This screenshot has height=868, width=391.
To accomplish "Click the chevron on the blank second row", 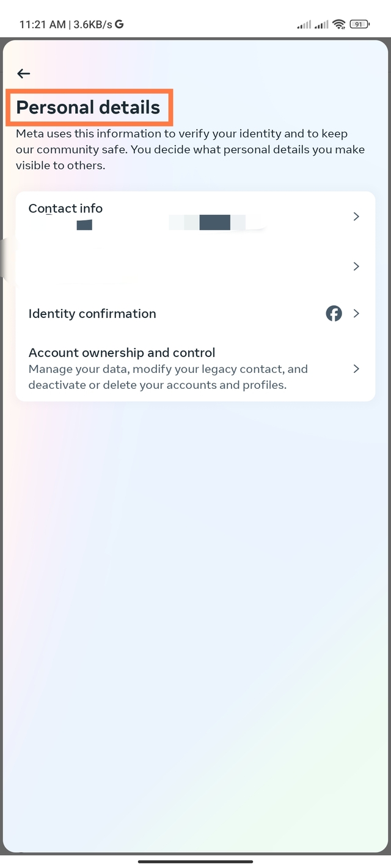I will (x=356, y=266).
